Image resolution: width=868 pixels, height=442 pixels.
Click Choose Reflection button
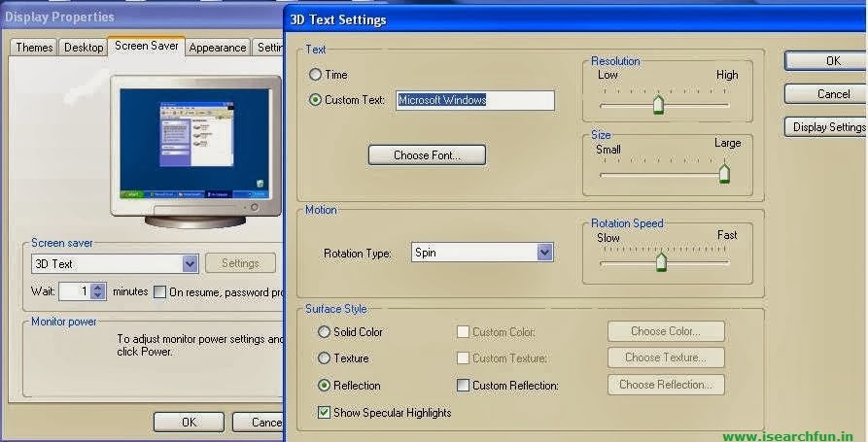666,385
